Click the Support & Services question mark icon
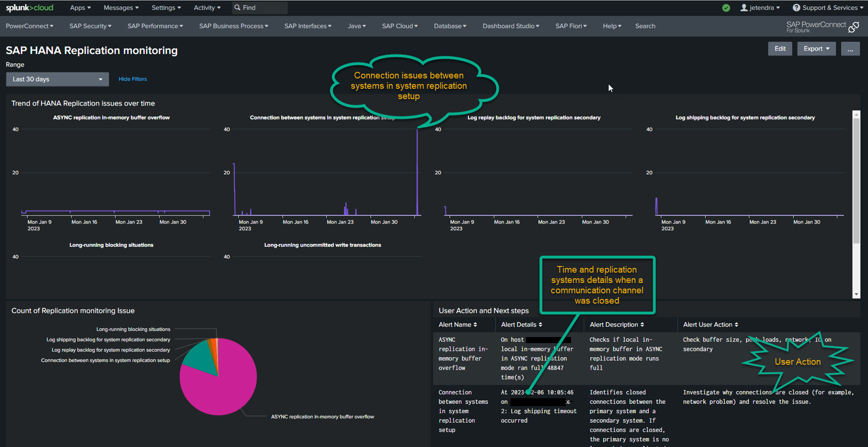This screenshot has width=868, height=447. 797,7
